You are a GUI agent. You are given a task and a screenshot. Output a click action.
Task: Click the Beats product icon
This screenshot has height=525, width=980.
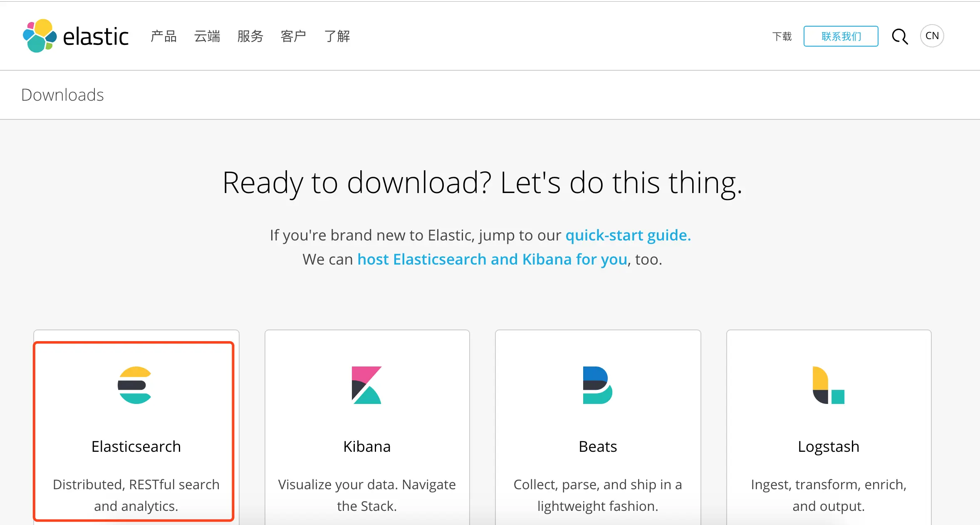coord(597,385)
